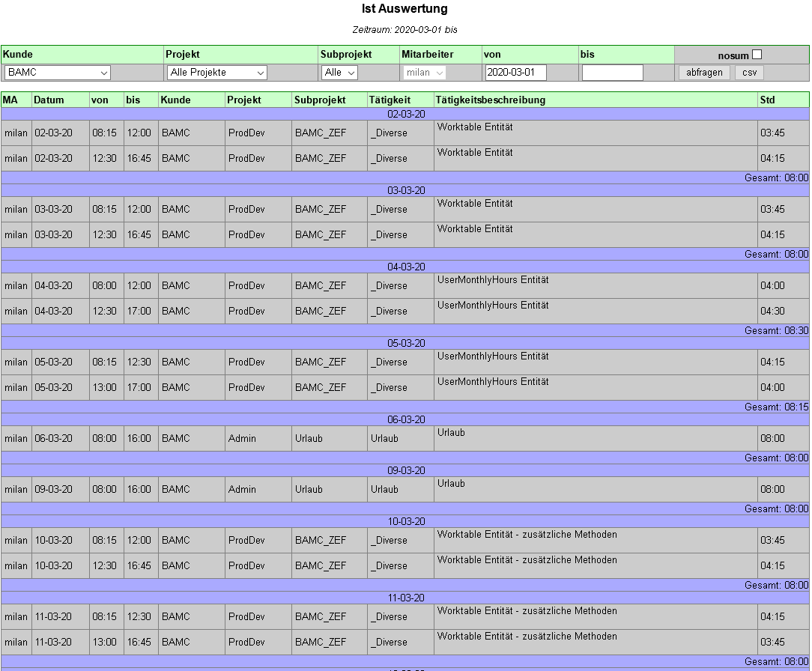
Task: Click the empty bis date field
Action: (612, 73)
